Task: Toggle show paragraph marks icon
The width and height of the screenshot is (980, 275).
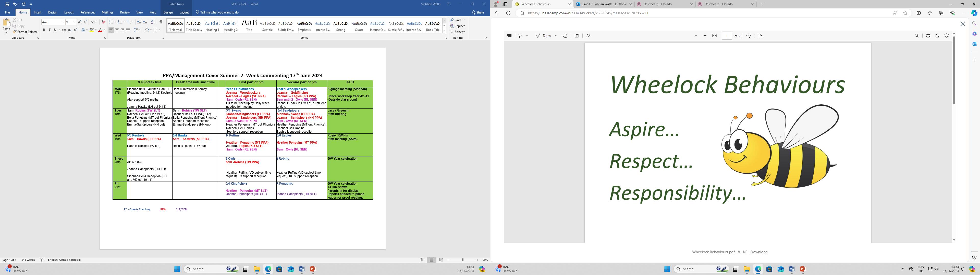Action: (161, 22)
